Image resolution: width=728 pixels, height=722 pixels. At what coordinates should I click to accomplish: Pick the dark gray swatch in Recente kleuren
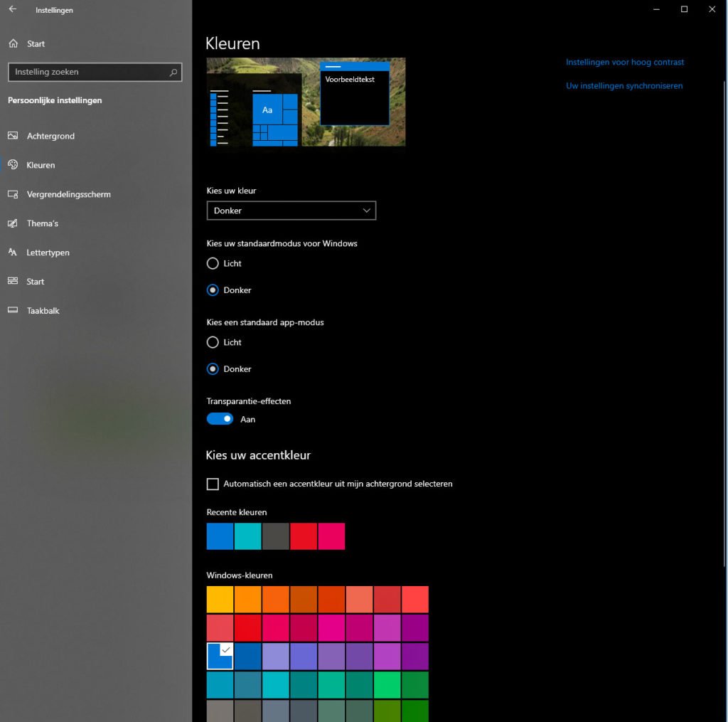pos(276,536)
